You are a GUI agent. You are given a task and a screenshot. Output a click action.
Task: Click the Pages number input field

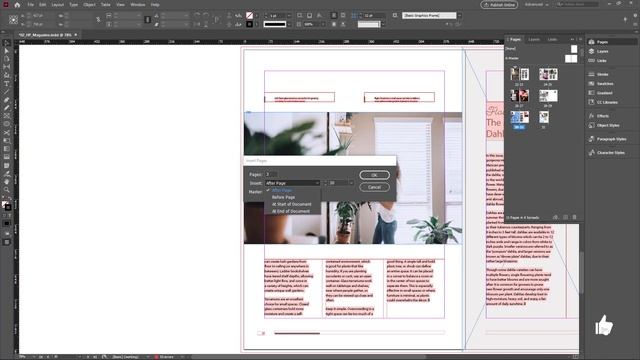point(271,174)
